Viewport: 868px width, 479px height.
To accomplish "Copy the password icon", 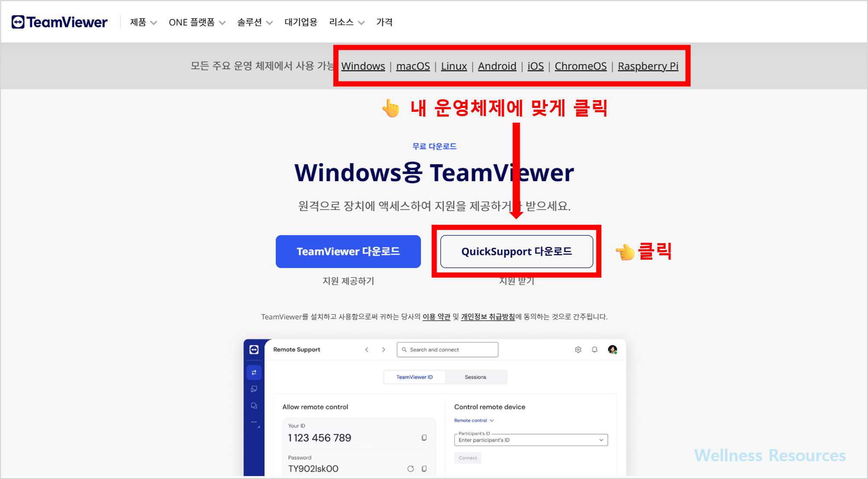I will pos(424,469).
